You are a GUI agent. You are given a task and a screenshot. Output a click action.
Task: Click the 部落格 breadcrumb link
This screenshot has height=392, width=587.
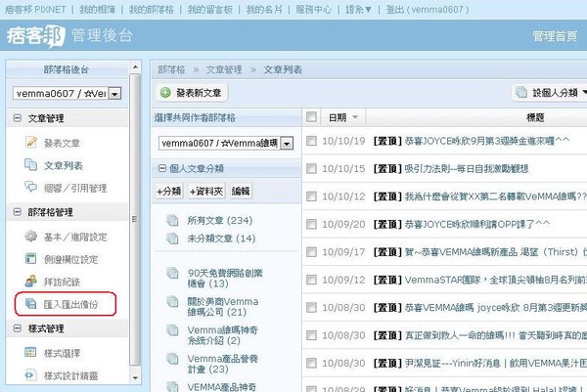coord(171,69)
